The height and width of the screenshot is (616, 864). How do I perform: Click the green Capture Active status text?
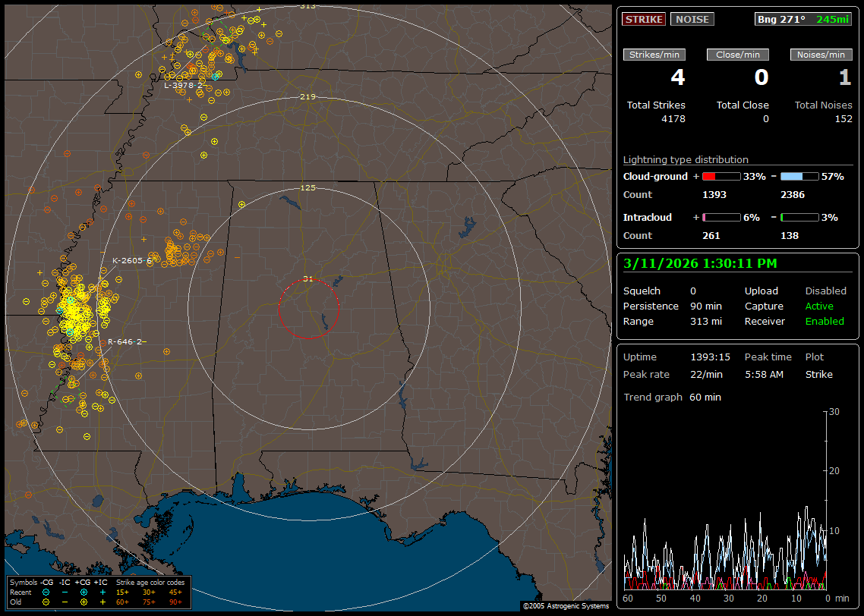[819, 306]
